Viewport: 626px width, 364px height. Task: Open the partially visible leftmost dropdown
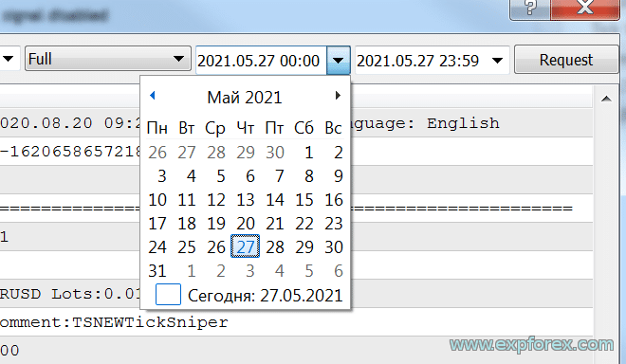[9, 59]
